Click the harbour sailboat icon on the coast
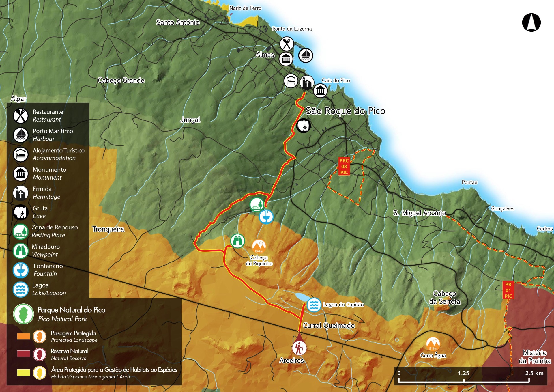Viewport: 554px width, 392px height. (x=305, y=55)
